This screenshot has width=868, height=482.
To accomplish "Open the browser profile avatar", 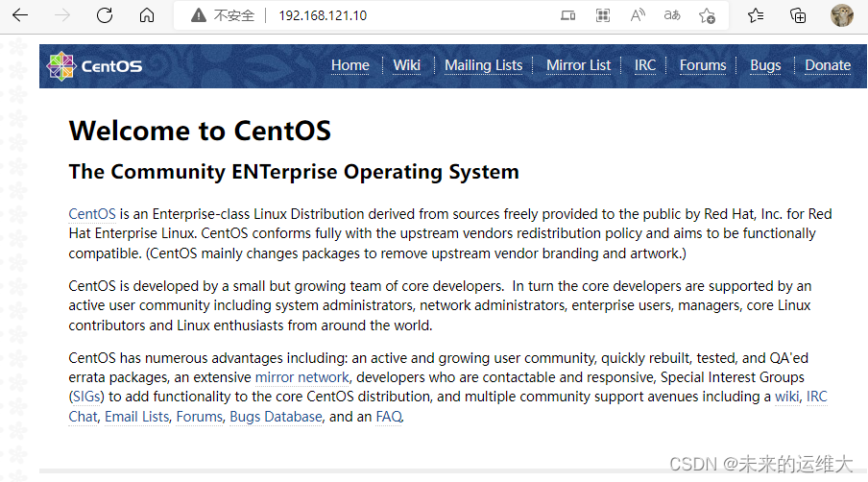I will click(841, 15).
